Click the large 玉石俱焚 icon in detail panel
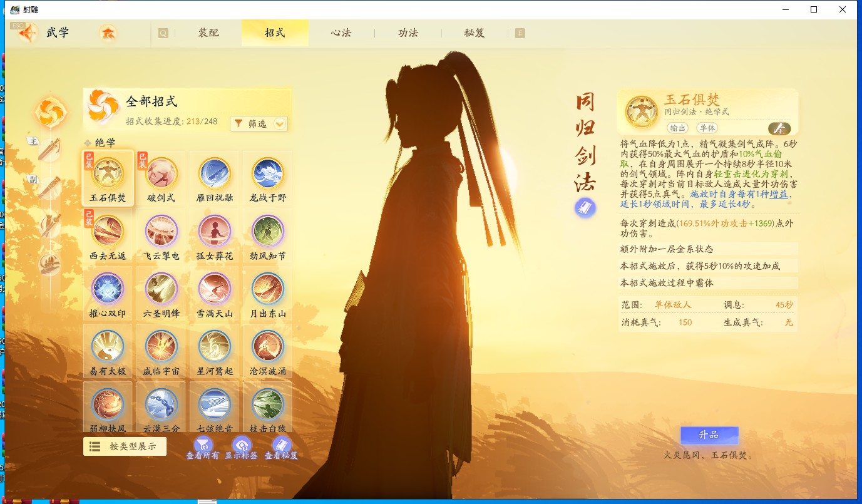862x504 pixels. coord(641,111)
